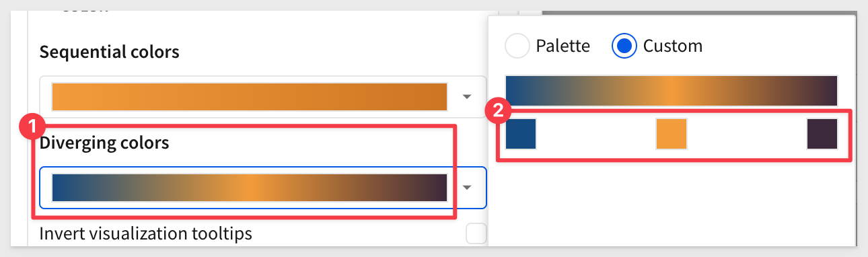This screenshot has width=868, height=257.
Task: Expand the Sequential colors dropdown arrow
Action: pyautogui.click(x=466, y=97)
